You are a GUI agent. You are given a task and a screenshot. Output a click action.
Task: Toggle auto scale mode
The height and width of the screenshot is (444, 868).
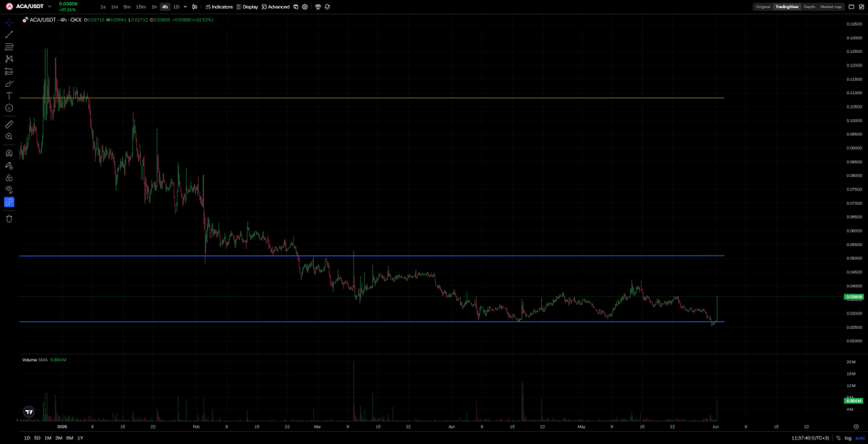pyautogui.click(x=859, y=438)
